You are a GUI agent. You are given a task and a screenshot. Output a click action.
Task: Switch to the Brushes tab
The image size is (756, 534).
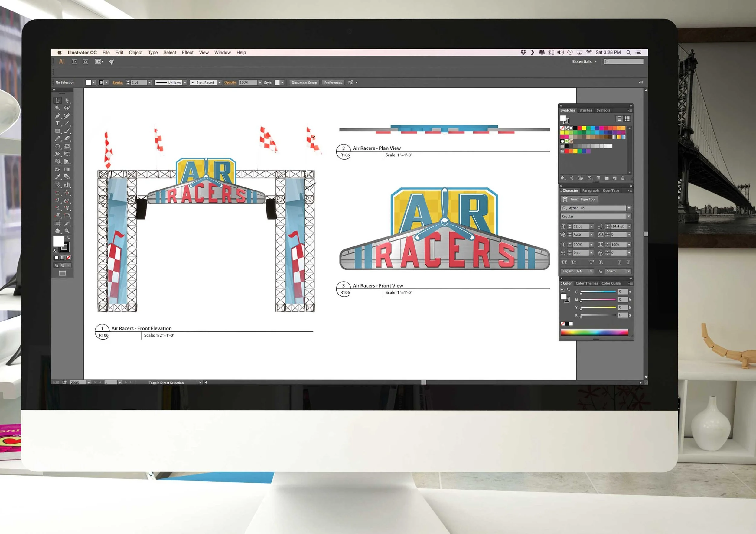click(x=585, y=110)
